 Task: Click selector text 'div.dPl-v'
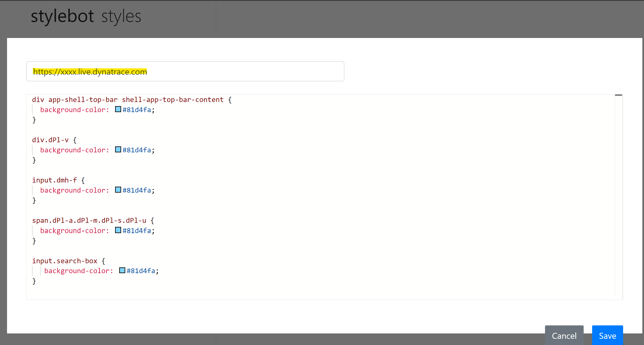(x=50, y=140)
